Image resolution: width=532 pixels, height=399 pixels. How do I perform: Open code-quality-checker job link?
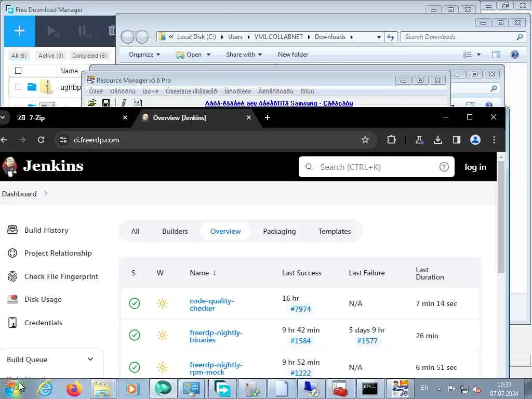[x=212, y=304]
